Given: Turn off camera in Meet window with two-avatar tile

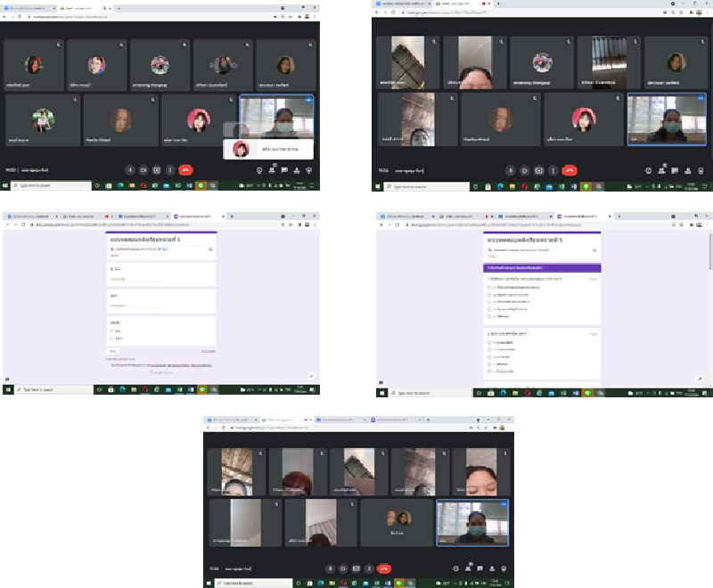Looking at the screenshot, I should tap(343, 567).
